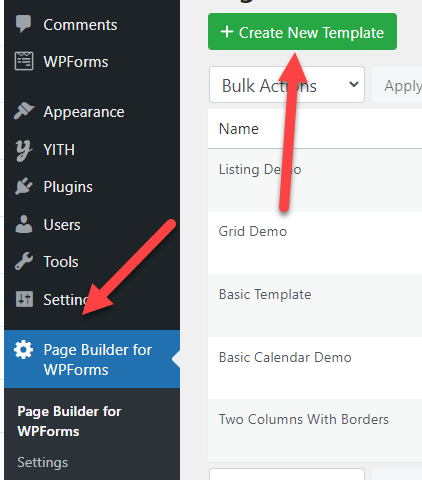Viewport: 422px width, 480px height.
Task: Click the Page Builder gear icon
Action: [23, 350]
